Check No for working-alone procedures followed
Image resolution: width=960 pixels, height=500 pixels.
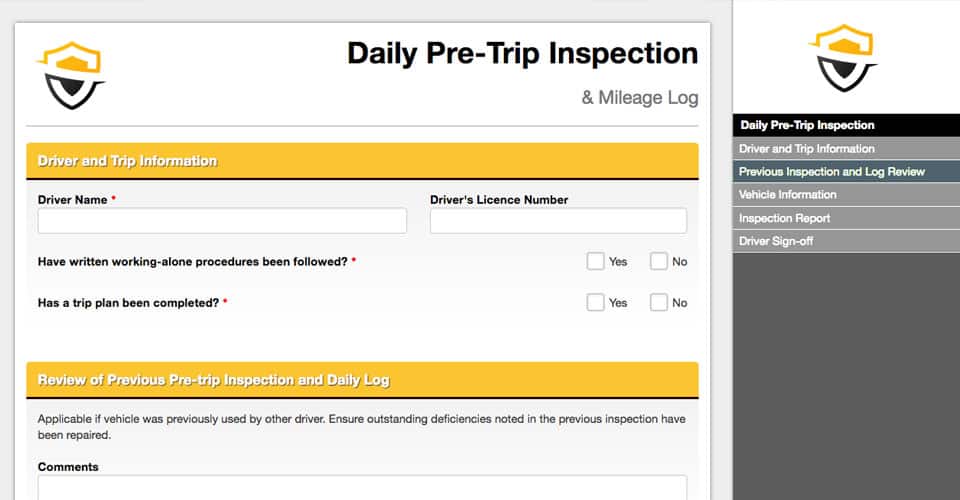[x=659, y=262]
